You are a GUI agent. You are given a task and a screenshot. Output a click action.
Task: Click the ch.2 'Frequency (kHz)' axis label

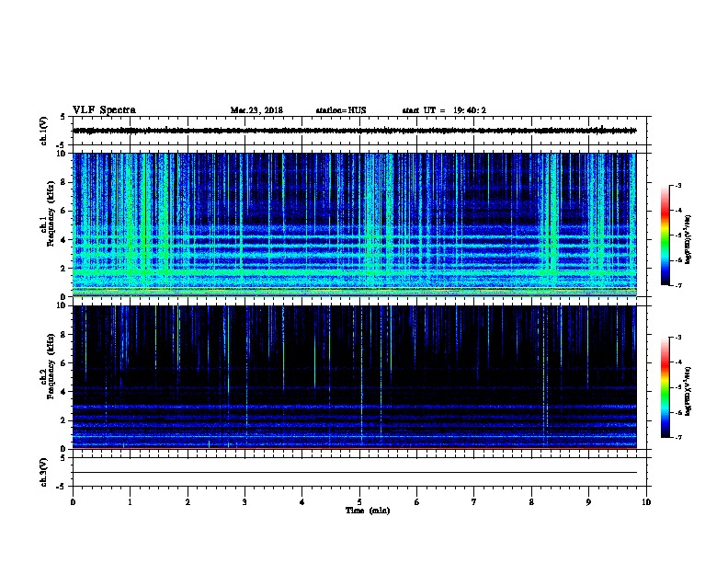pos(51,366)
